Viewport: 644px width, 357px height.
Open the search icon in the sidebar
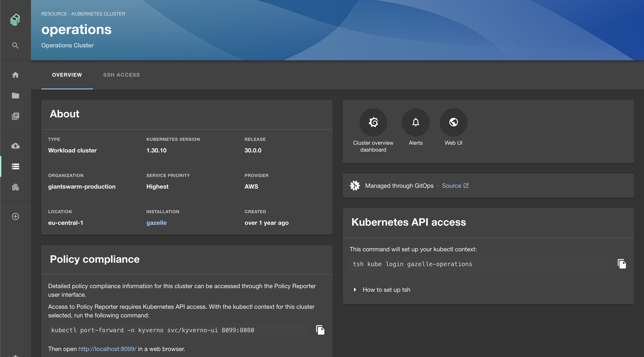(x=15, y=45)
